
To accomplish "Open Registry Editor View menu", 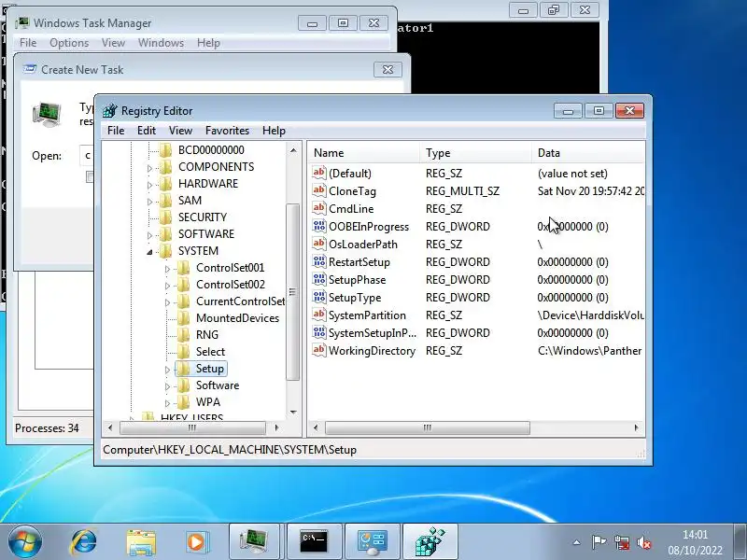I will pyautogui.click(x=180, y=131).
